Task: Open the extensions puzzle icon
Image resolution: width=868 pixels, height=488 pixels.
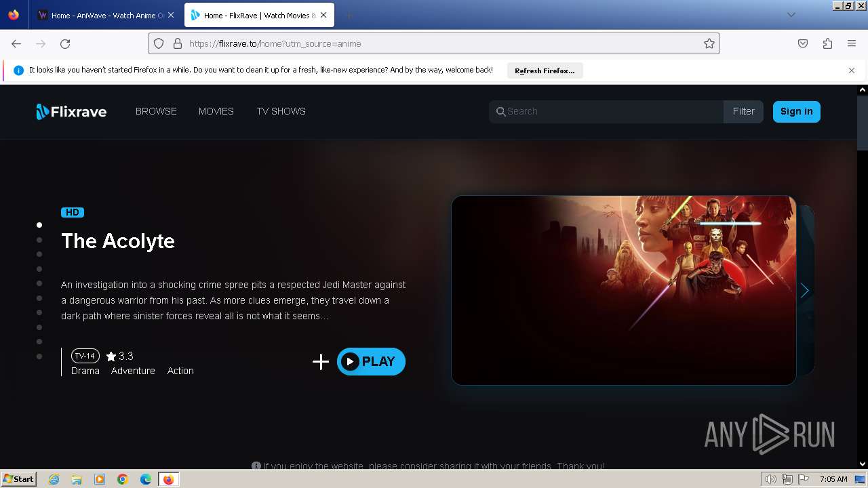Action: tap(827, 43)
